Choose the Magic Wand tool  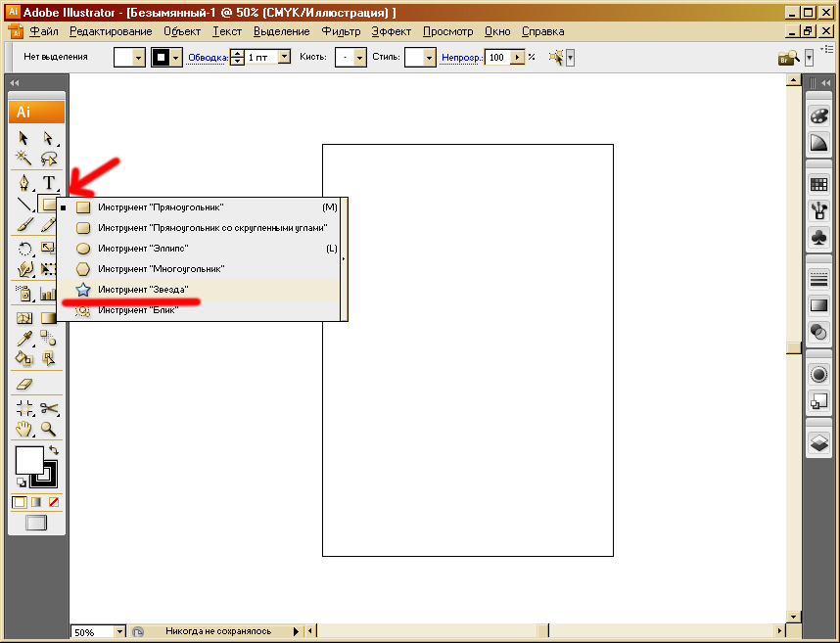pyautogui.click(x=23, y=158)
